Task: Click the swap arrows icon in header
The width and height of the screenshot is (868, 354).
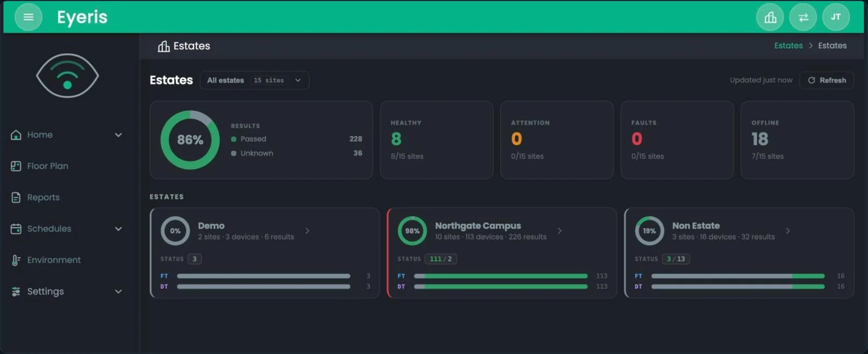Action: [803, 17]
